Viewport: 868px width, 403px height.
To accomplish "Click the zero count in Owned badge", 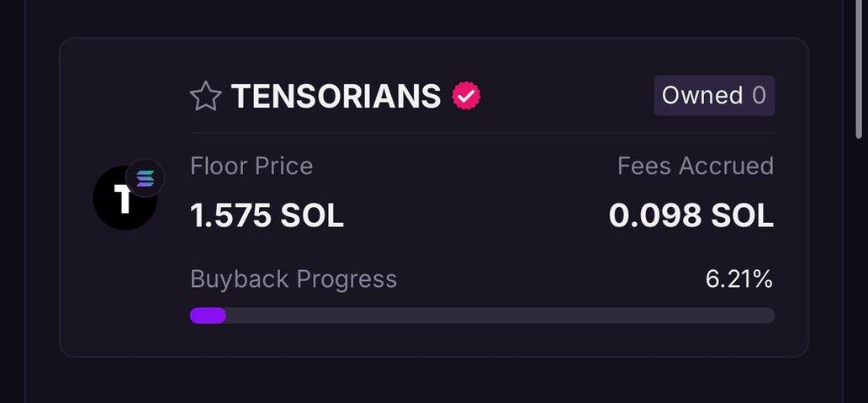I will (x=759, y=96).
